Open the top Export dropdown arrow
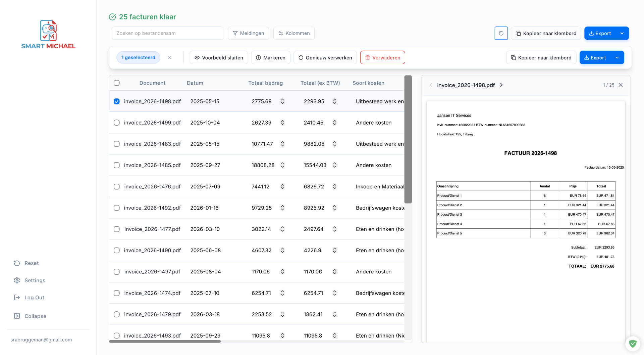Image resolution: width=644 pixels, height=355 pixels. pos(622,33)
